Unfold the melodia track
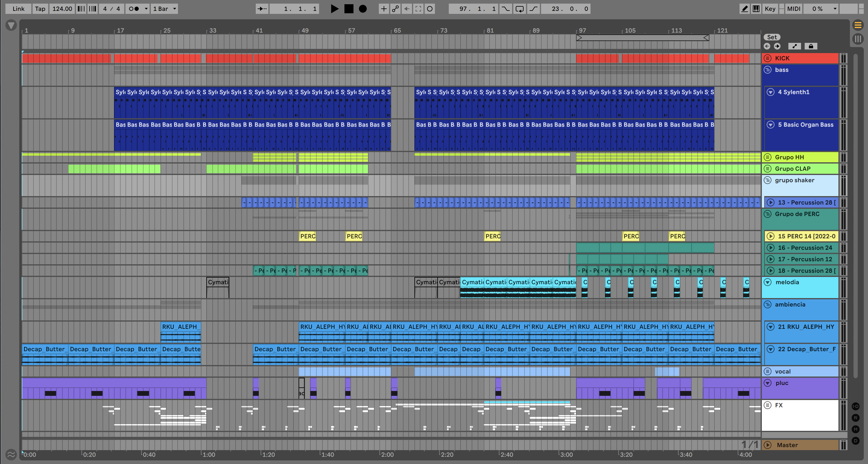Image resolution: width=868 pixels, height=464 pixels. tap(768, 282)
